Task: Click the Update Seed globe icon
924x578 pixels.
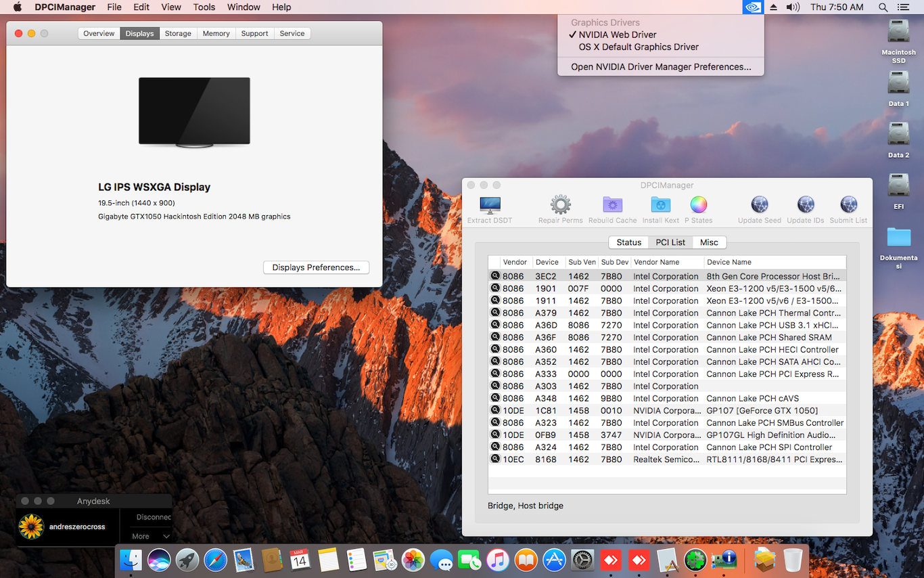Action: 760,204
